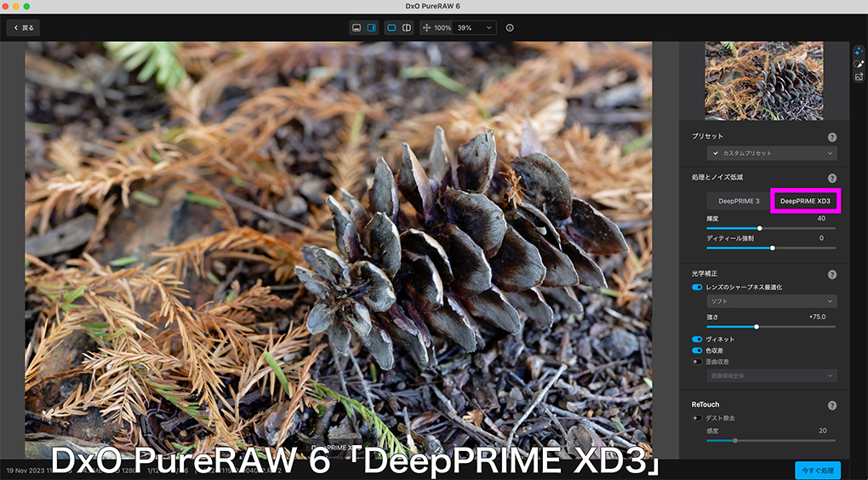
Task: Click the fit-to-screen move icon
Action: click(x=426, y=28)
